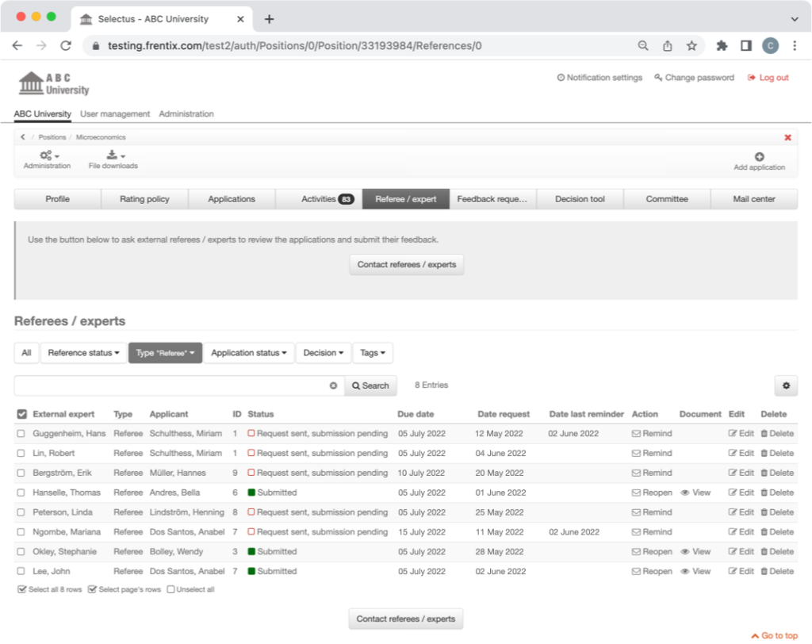The height and width of the screenshot is (644, 812).
Task: Clear the search field with the X icon
Action: coord(334,385)
